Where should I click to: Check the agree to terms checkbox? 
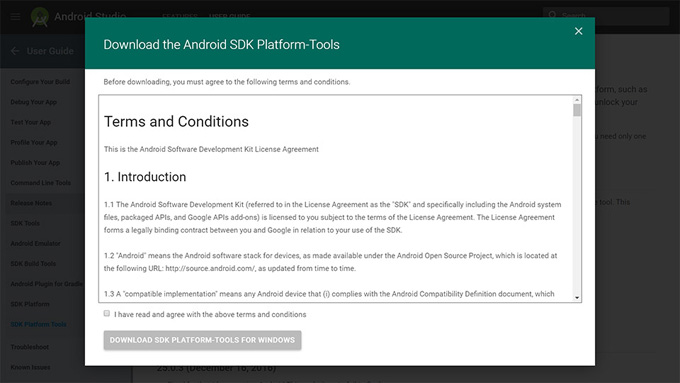tap(107, 313)
